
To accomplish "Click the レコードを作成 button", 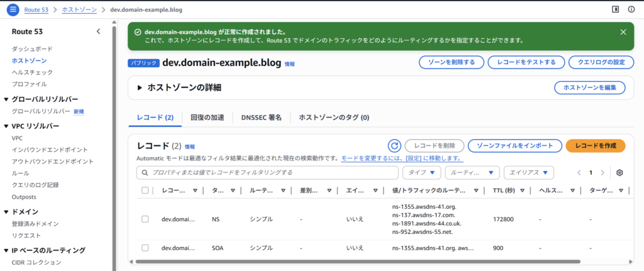I will pyautogui.click(x=595, y=146).
